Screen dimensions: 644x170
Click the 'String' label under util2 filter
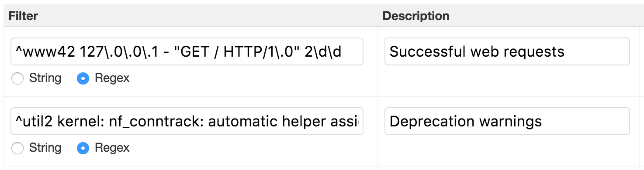pyautogui.click(x=45, y=148)
